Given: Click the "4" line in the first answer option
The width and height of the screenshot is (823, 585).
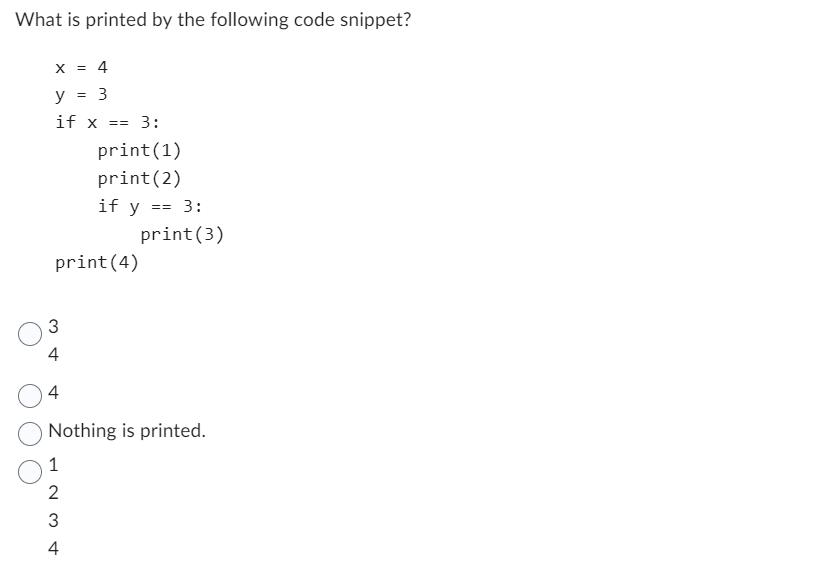Looking at the screenshot, I should [53, 355].
